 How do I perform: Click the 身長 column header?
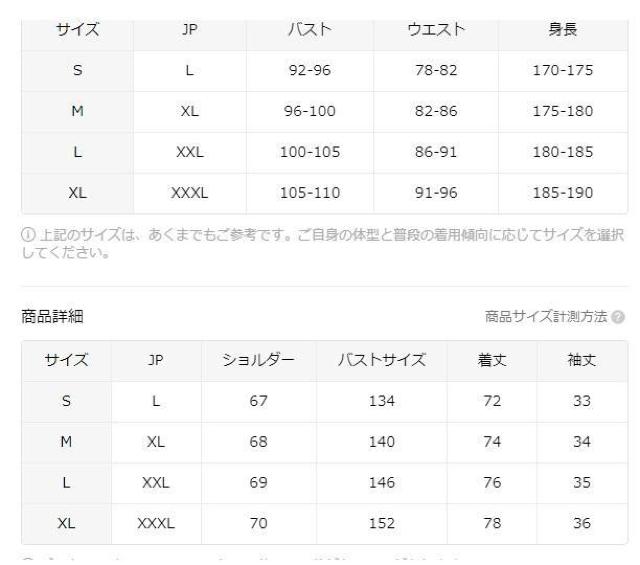click(563, 30)
